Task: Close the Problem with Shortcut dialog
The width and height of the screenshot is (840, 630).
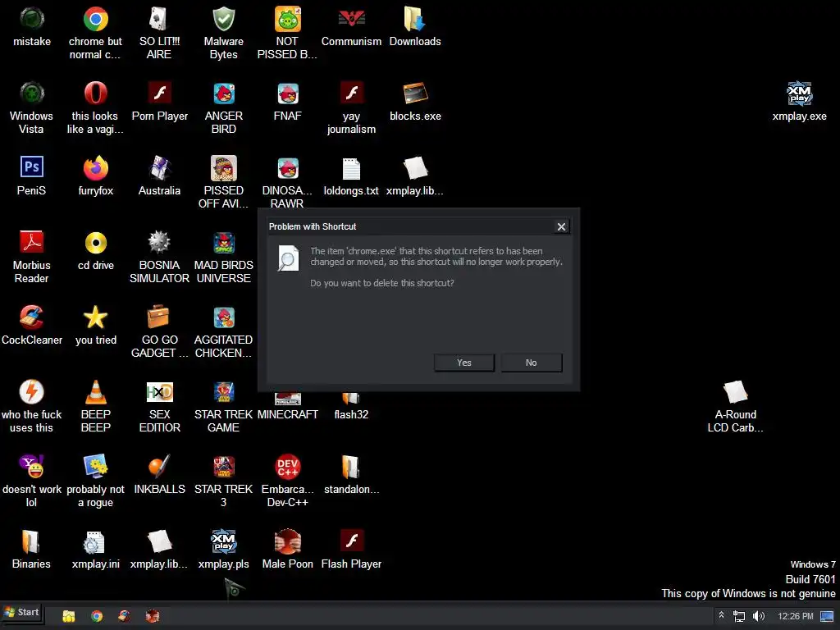Action: click(561, 226)
